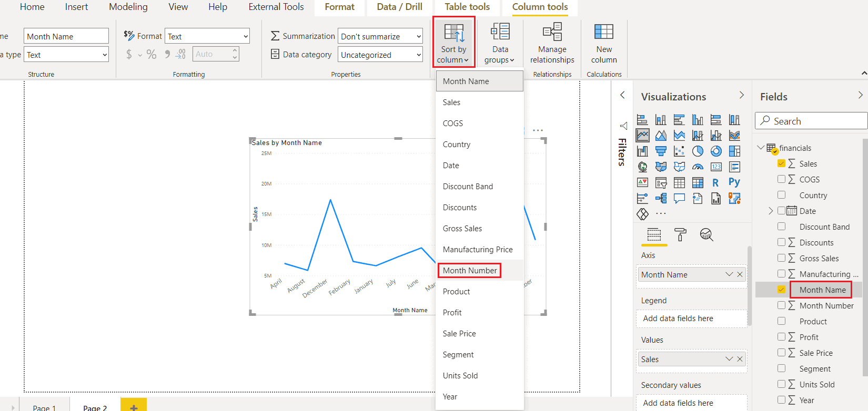Uncheck the Month Name field checkbox

point(781,290)
